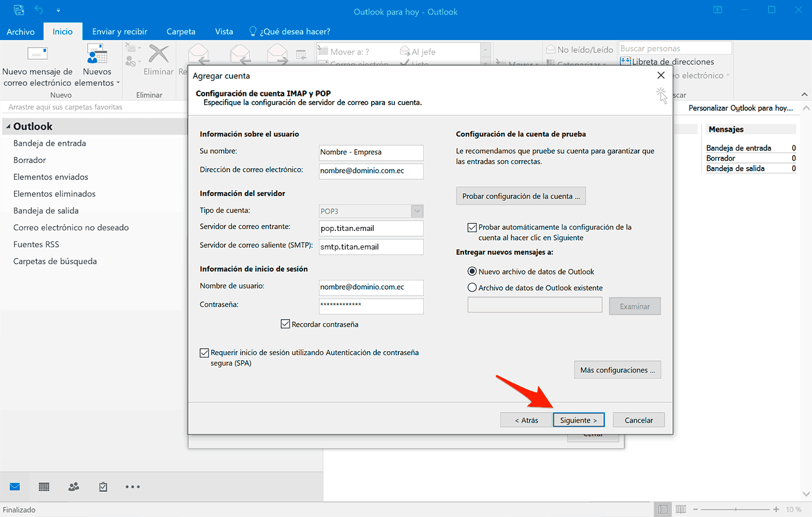
Task: Disable the SPA authentication checkbox
Action: tap(204, 352)
